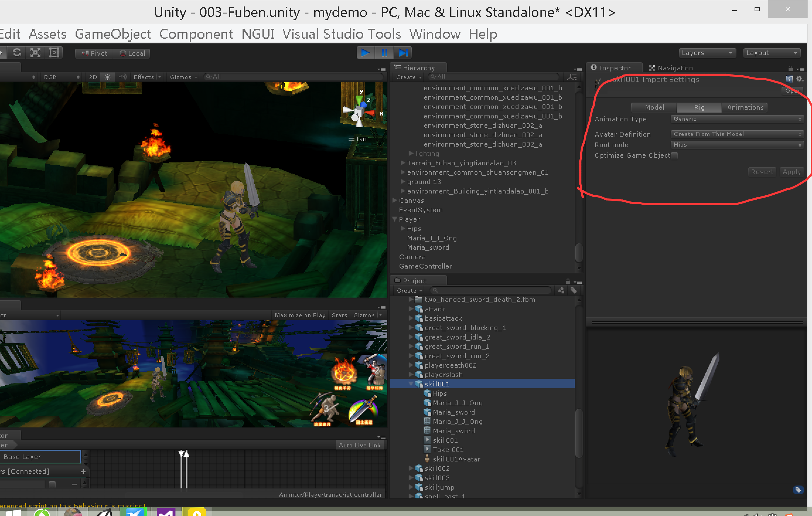The height and width of the screenshot is (516, 812).
Task: Expand the Canvas object in Hierarchy
Action: coord(395,201)
